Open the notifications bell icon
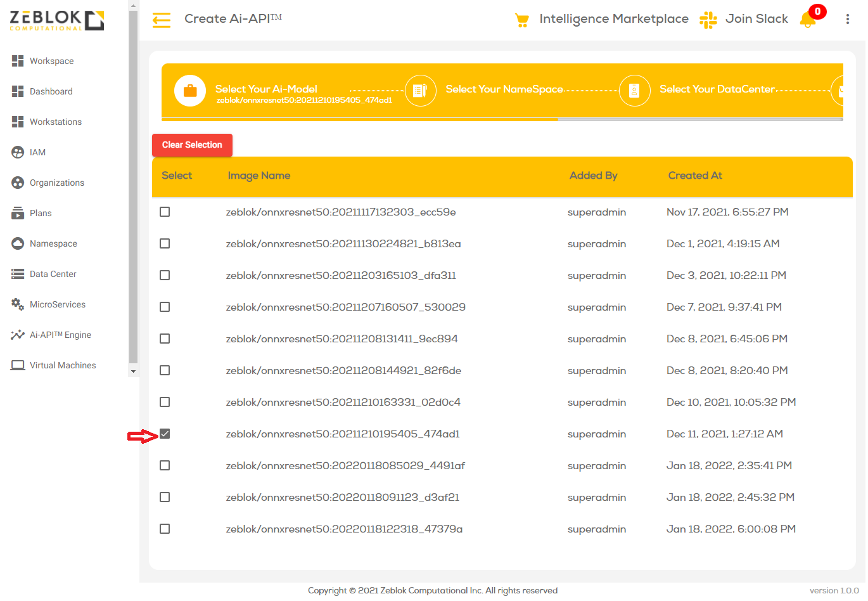Image resolution: width=868 pixels, height=601 pixels. [808, 20]
